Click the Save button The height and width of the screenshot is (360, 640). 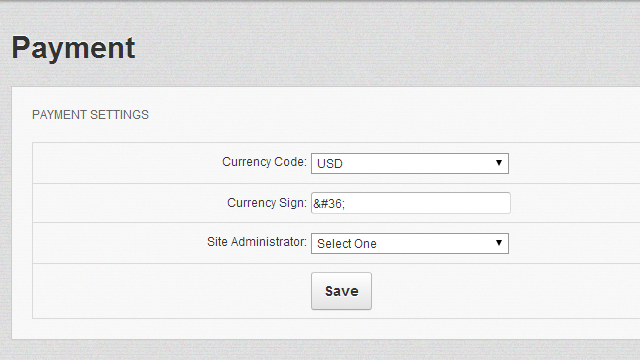click(341, 291)
